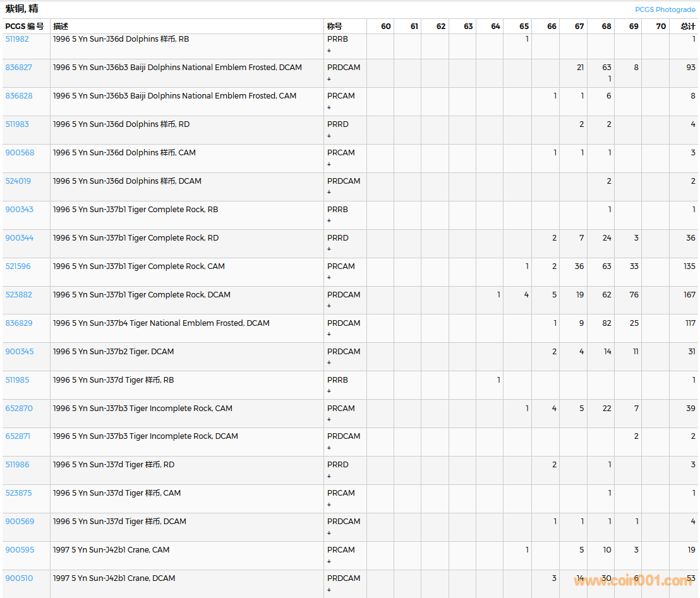Select PCGS number 524019
700x598 pixels.
click(18, 181)
